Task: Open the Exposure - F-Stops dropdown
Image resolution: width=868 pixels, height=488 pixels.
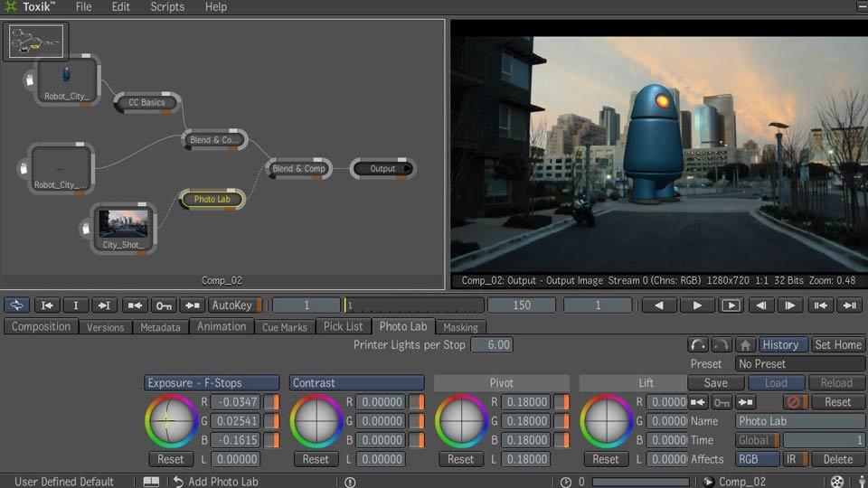Action: 212,383
